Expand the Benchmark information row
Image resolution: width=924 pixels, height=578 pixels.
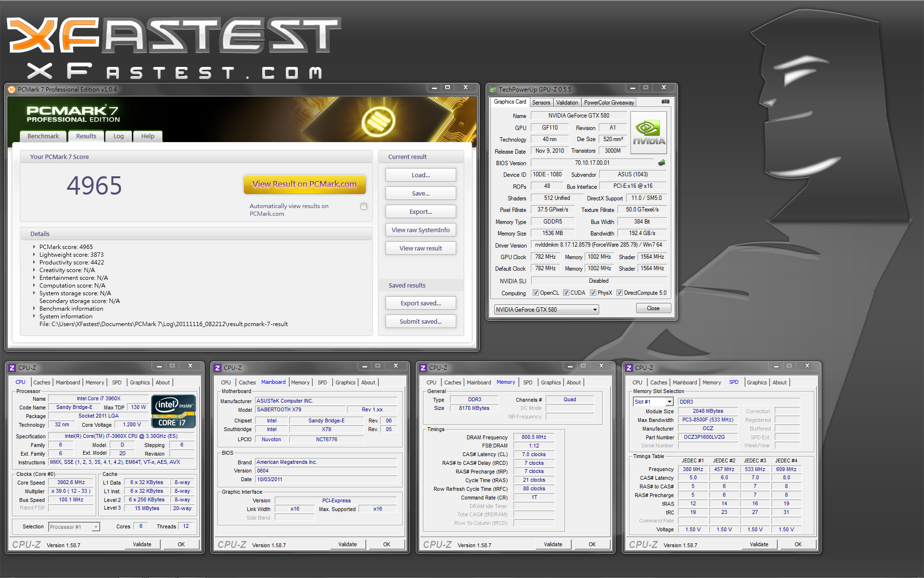click(x=34, y=308)
